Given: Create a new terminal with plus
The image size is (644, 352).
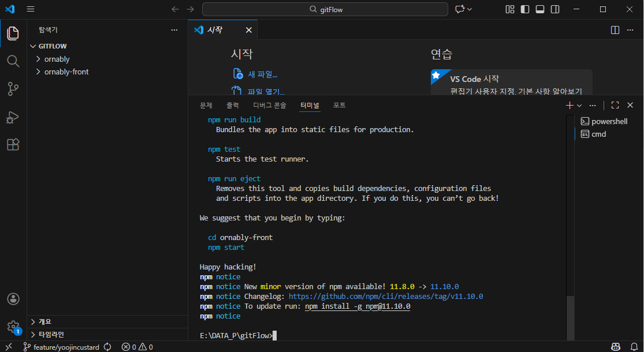Looking at the screenshot, I should (569, 106).
